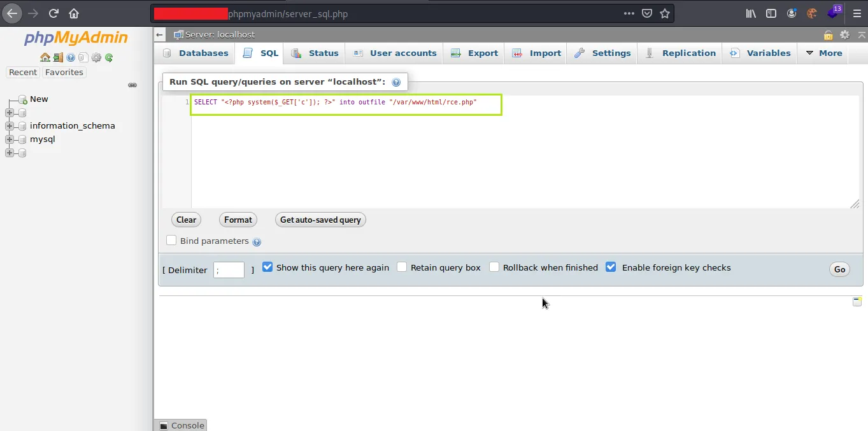Click the collapse navigation arrow beside Server
The image size is (868, 431).
coord(160,34)
